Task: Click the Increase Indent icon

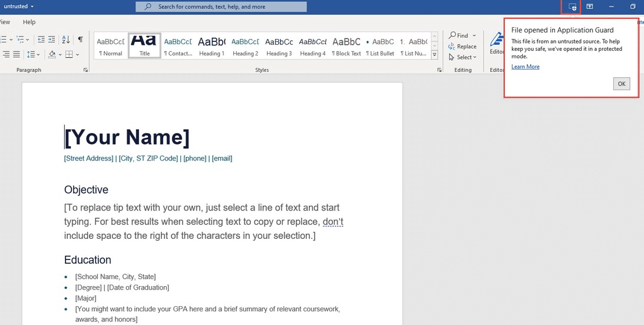Action: (x=51, y=40)
